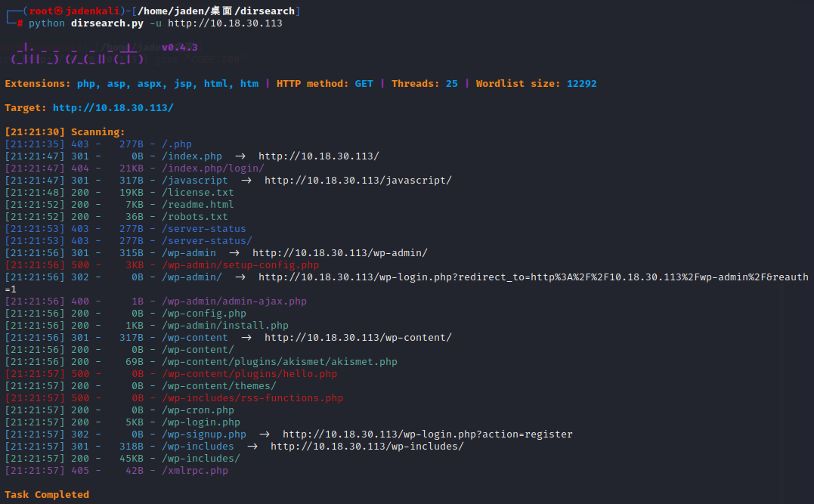Open the wp-login.php?action=register redirect link
The height and width of the screenshot is (504, 814).
click(x=427, y=434)
